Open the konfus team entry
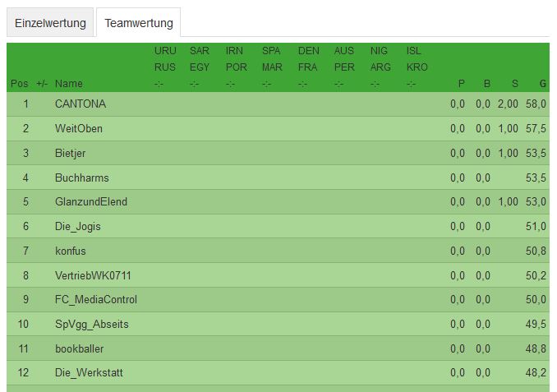Screen dimensions: 557x392 [71, 251]
